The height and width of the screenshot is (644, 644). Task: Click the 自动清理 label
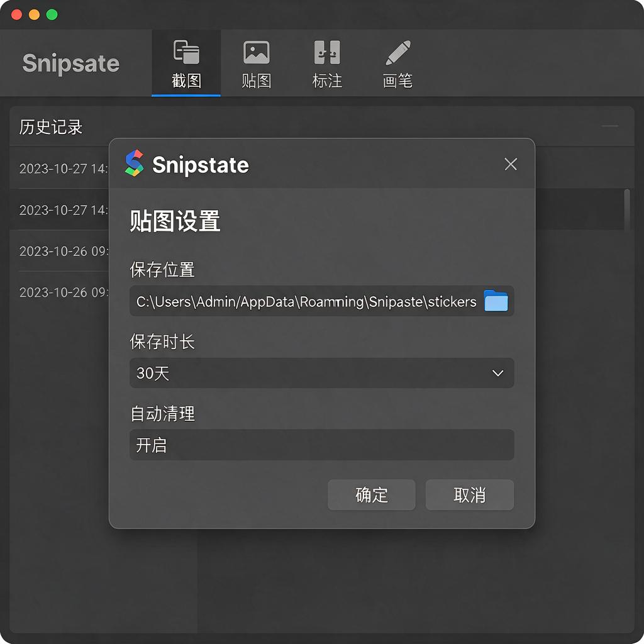tap(162, 414)
